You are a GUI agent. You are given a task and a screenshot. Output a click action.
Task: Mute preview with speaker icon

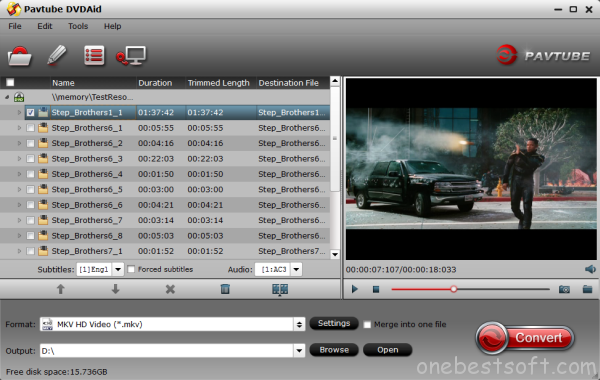tap(590, 269)
